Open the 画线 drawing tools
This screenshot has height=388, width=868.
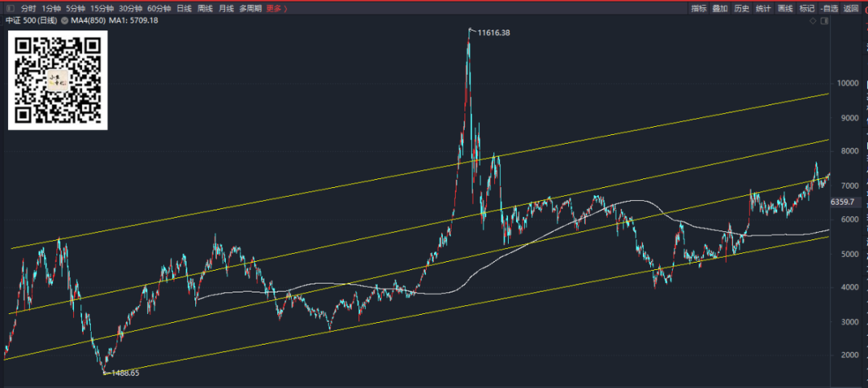point(785,8)
